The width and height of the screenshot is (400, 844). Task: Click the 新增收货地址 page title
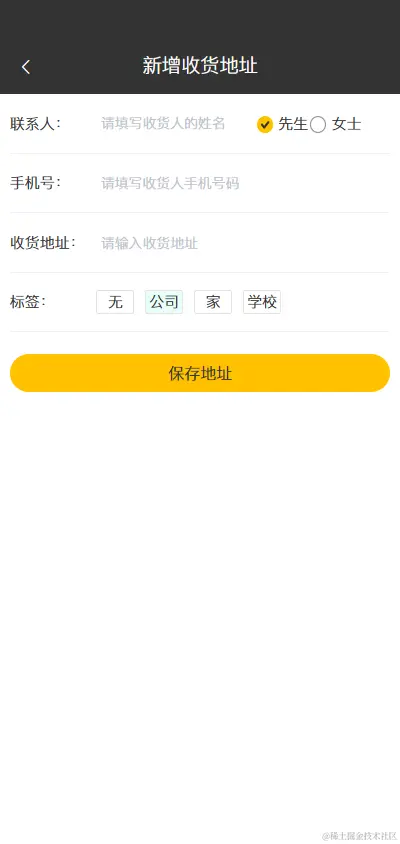[x=200, y=66]
